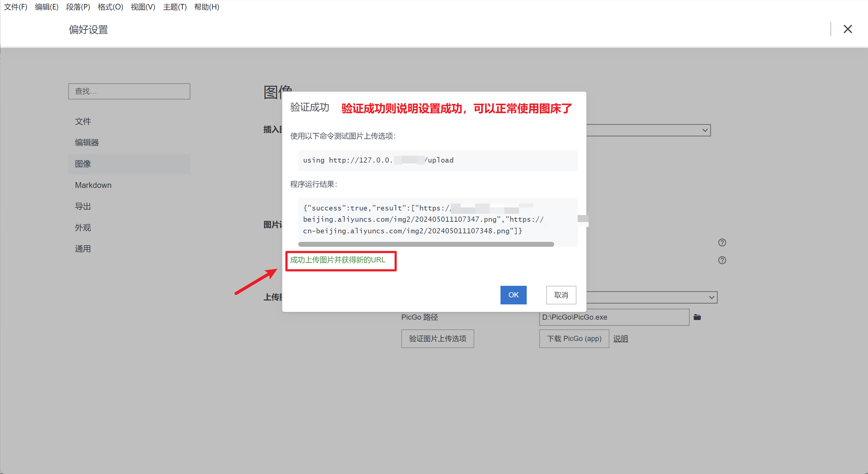The height and width of the screenshot is (474, 868).
Task: Click 取消 to dismiss the dialog
Action: [561, 295]
